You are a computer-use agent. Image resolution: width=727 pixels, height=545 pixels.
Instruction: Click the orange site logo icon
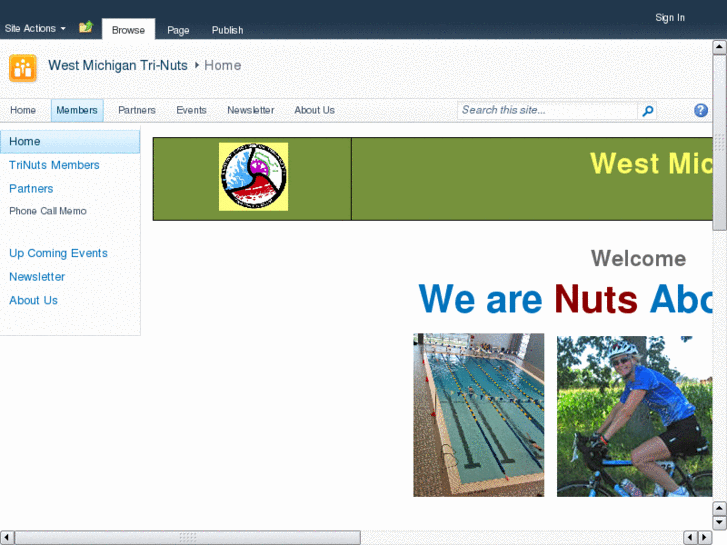point(23,68)
